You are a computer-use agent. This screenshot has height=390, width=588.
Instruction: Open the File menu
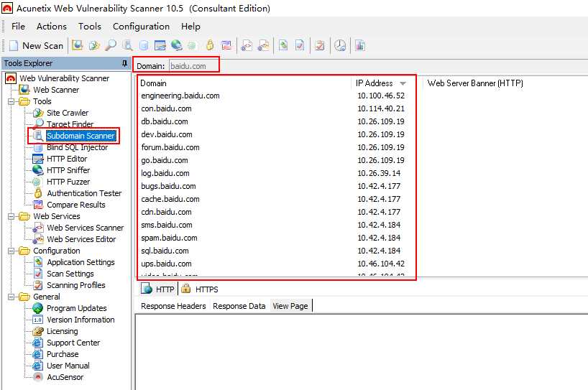click(19, 27)
